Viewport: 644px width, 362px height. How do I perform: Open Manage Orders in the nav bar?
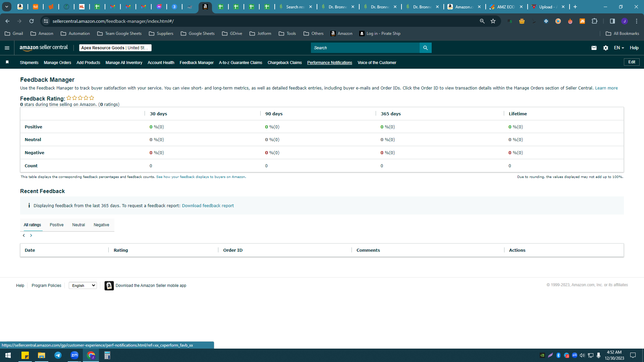coord(57,63)
